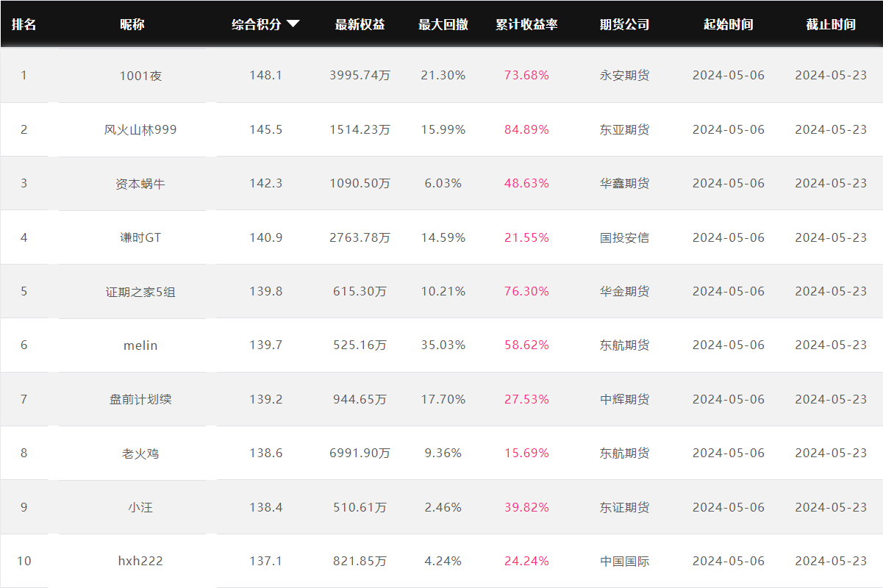Image resolution: width=883 pixels, height=588 pixels.
Task: Open trader melin
Action: (140, 345)
